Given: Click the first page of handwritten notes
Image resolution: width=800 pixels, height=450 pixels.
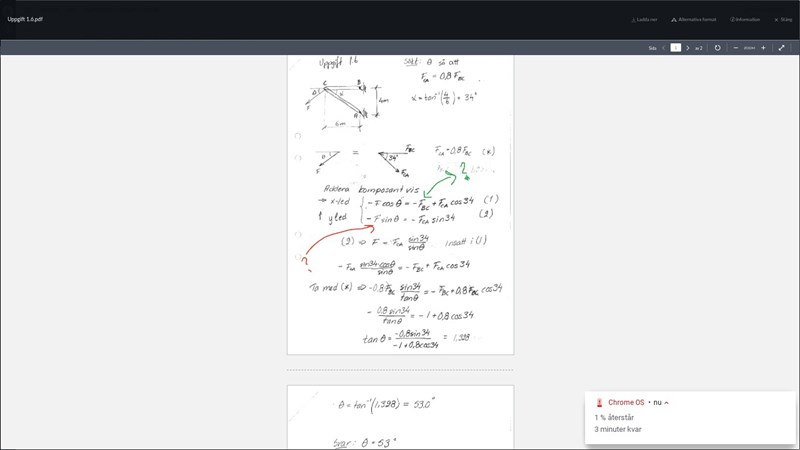Looking at the screenshot, I should pyautogui.click(x=400, y=200).
